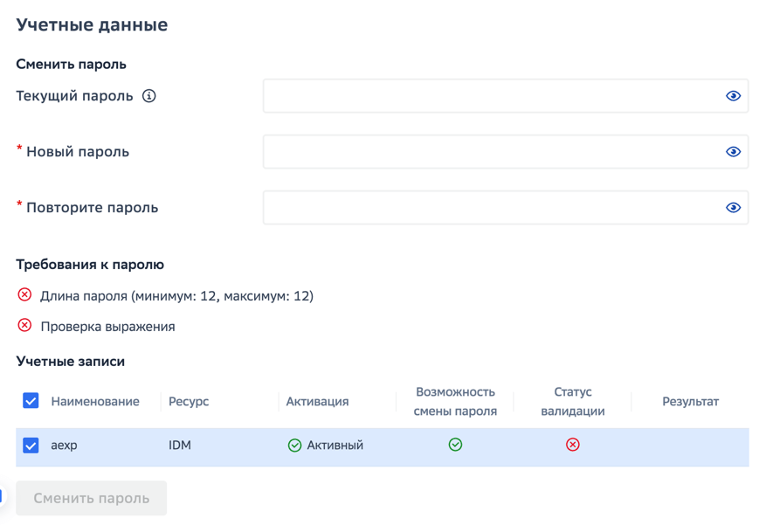Click the Учетные записи section heading
Viewport: 759px width, 532px height.
tap(70, 361)
